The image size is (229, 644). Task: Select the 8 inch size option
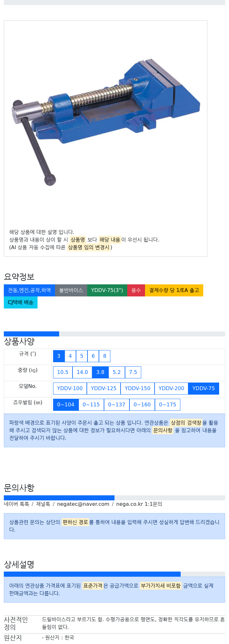coord(105,356)
